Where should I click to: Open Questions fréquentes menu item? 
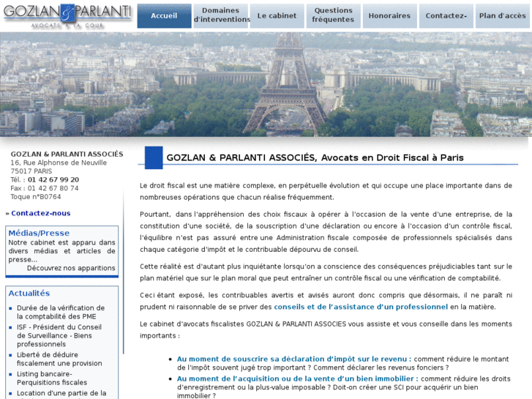coord(333,15)
